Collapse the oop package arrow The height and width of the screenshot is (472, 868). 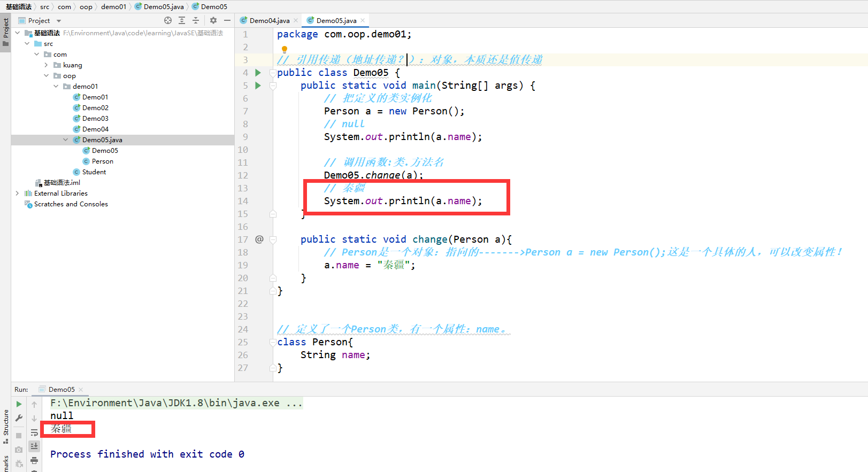coord(47,76)
